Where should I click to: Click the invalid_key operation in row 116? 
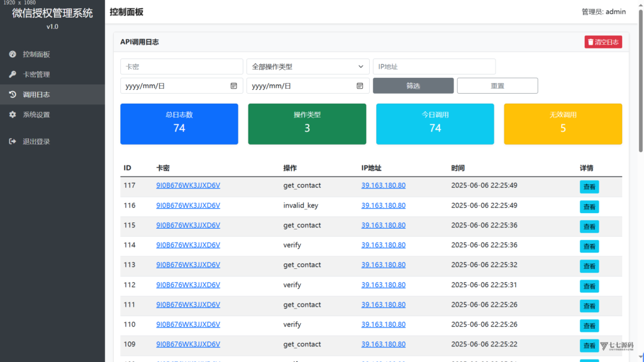(301, 206)
